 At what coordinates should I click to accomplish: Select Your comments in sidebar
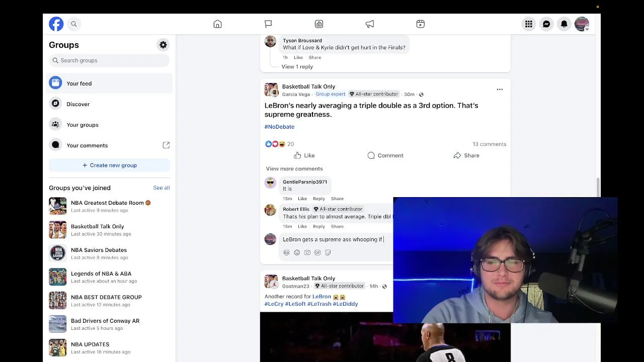[x=109, y=145]
